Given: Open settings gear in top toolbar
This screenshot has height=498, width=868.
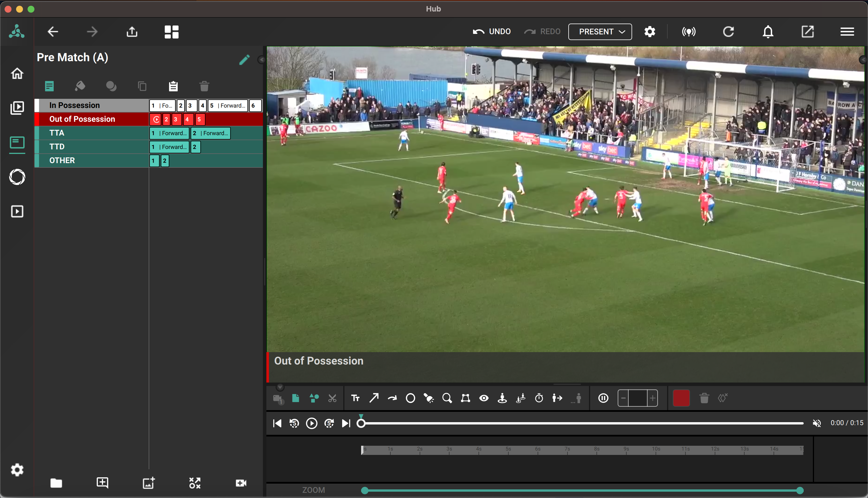Looking at the screenshot, I should coord(650,32).
